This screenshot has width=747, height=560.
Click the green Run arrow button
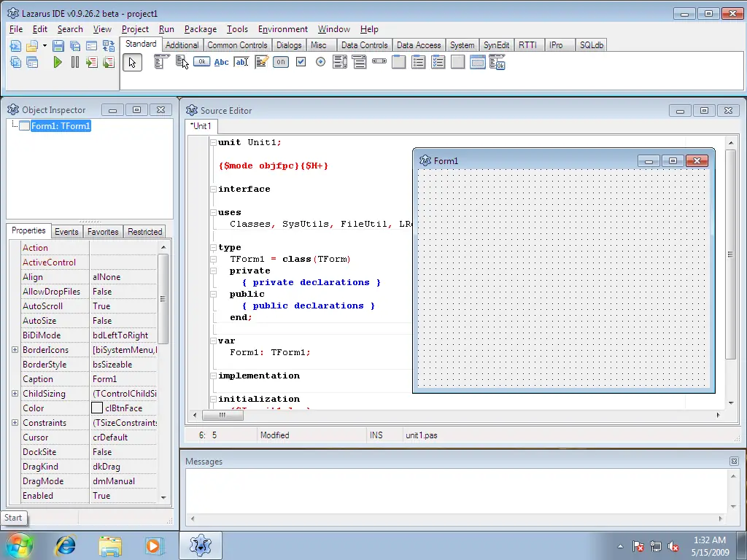coord(58,63)
